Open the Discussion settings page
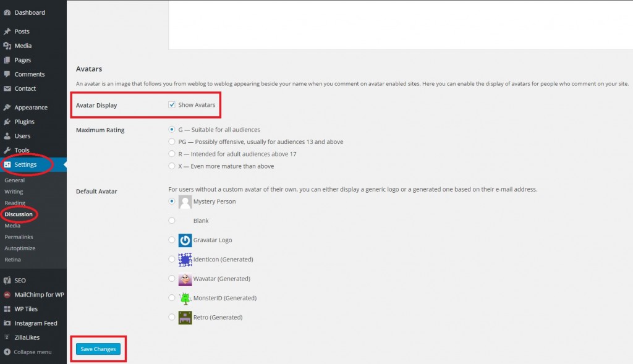The width and height of the screenshot is (633, 364). [19, 214]
